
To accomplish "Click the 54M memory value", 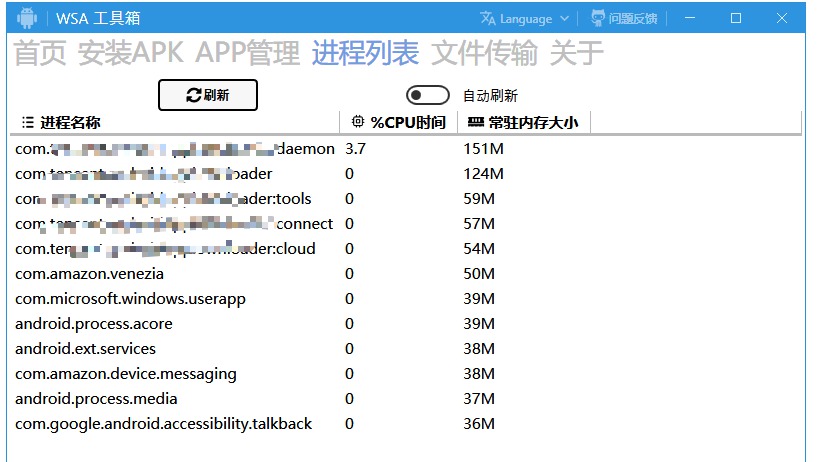I will 479,249.
